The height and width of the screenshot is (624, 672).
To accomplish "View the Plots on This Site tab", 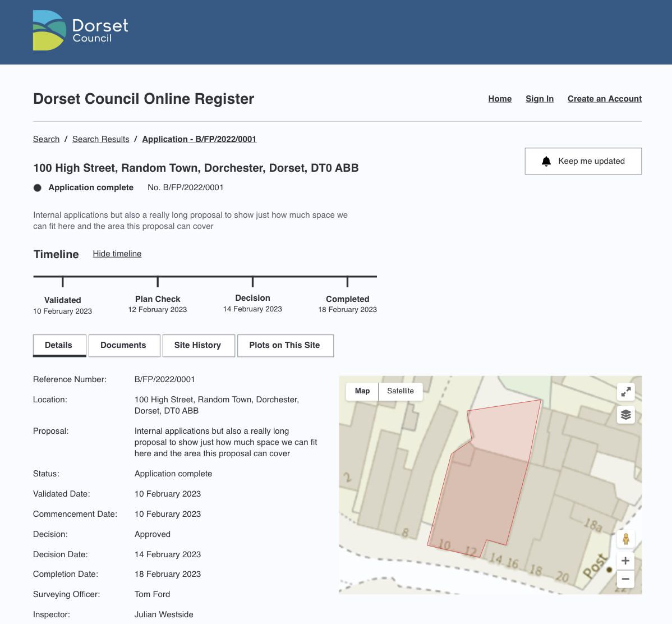I will [x=285, y=345].
